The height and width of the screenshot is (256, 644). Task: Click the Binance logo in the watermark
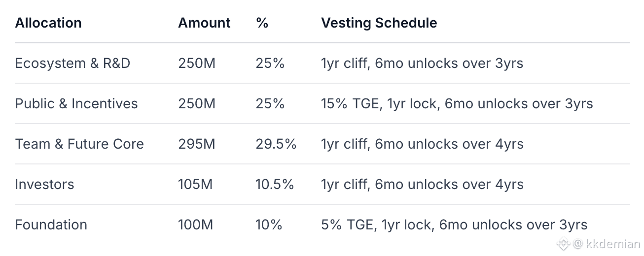[564, 243]
